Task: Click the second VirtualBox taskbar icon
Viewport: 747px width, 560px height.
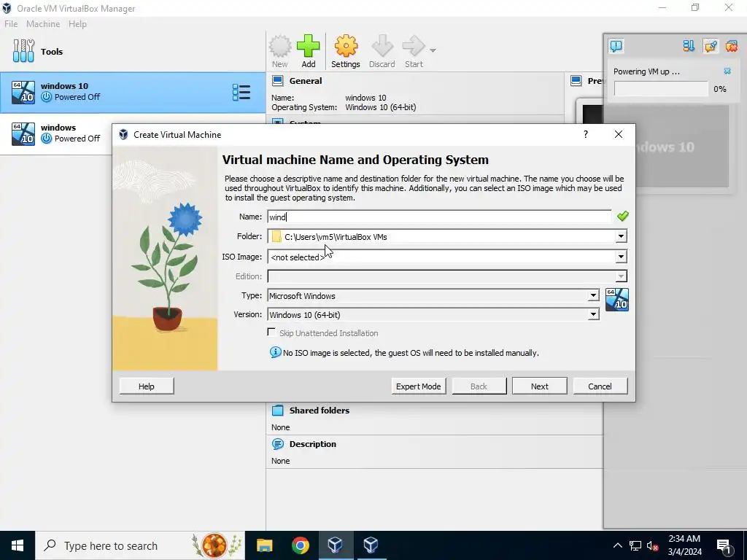Action: (371, 545)
